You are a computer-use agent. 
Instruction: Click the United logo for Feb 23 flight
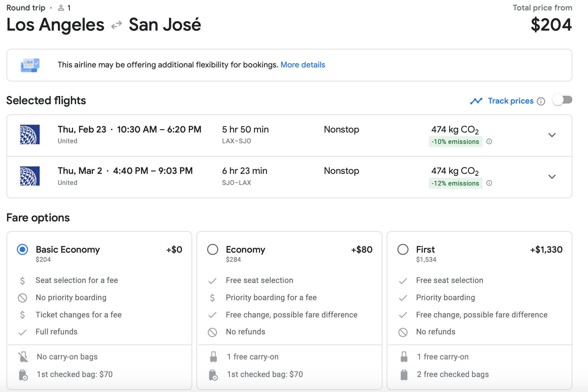point(30,134)
